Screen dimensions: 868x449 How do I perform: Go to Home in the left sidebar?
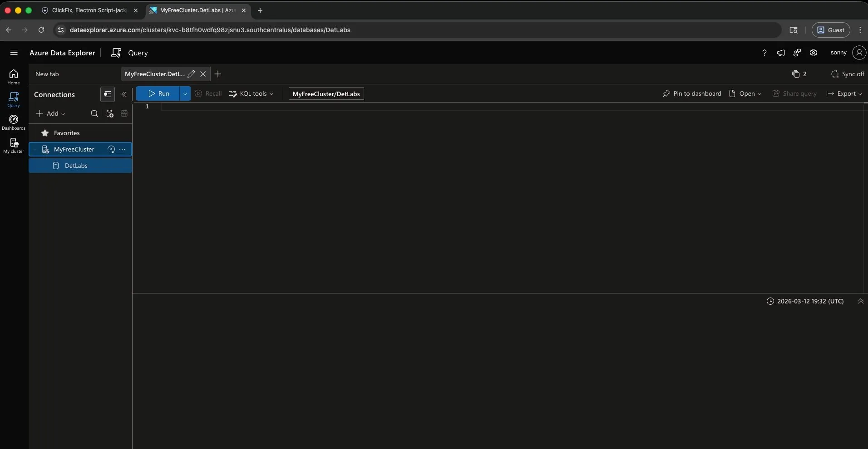(x=14, y=77)
